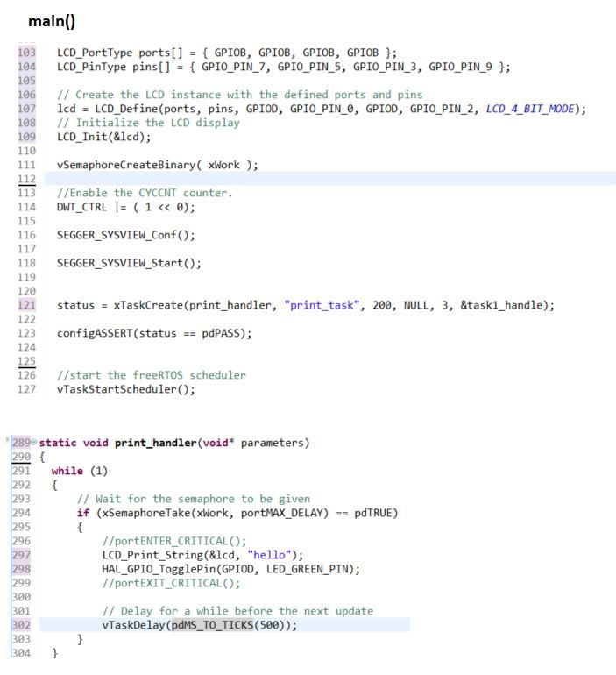Screen dimensions: 616x675
Task: Click the 'LCD_Define' function call
Action: [x=126, y=109]
